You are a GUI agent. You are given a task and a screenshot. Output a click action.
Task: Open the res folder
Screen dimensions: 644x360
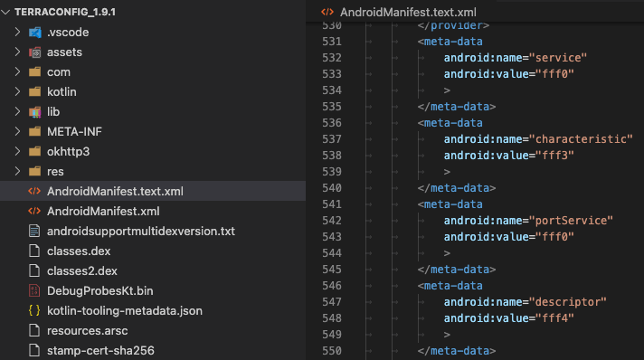[x=55, y=171]
